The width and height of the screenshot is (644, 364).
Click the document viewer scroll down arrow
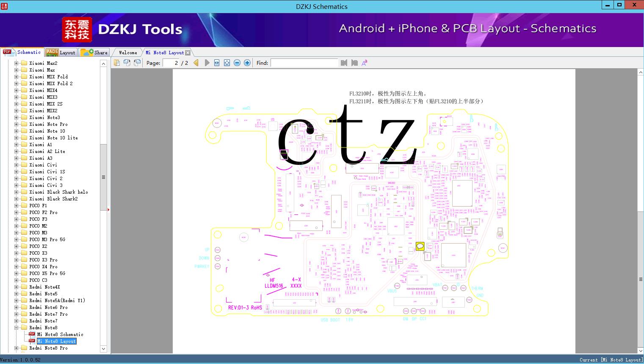(x=641, y=350)
